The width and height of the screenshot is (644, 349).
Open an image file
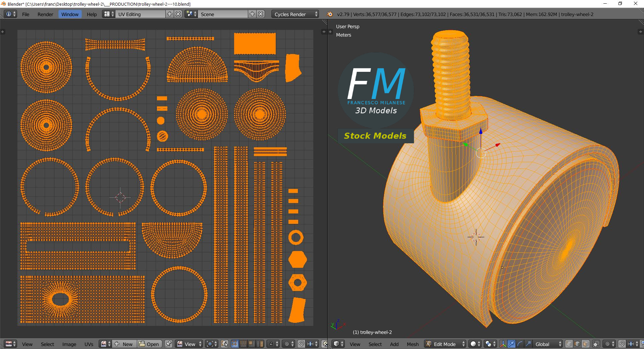click(150, 344)
